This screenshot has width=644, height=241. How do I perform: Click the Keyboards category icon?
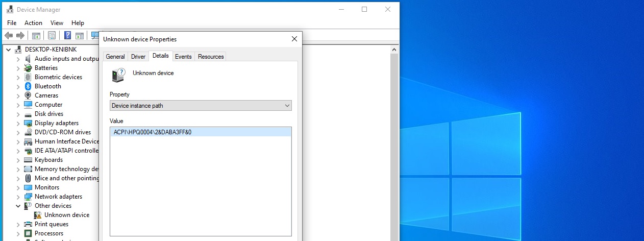(x=28, y=160)
